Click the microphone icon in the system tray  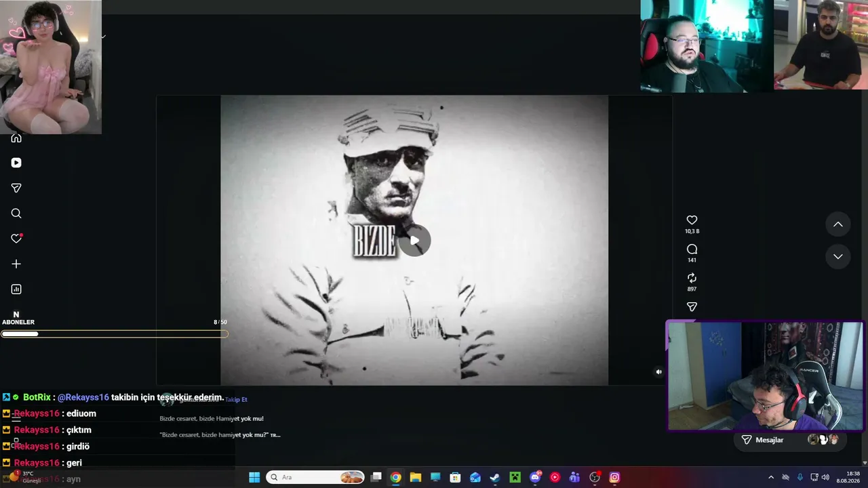point(800,477)
